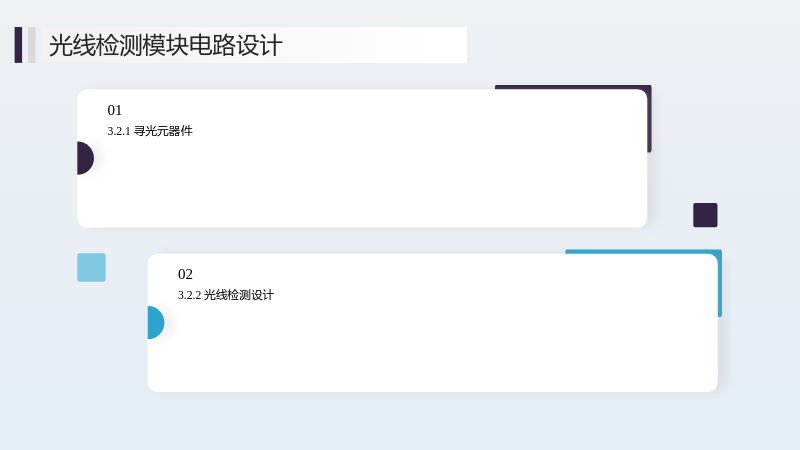Screen dimensions: 800x450
Task: Select the dark purple semicircle on the first card
Action: (85, 158)
